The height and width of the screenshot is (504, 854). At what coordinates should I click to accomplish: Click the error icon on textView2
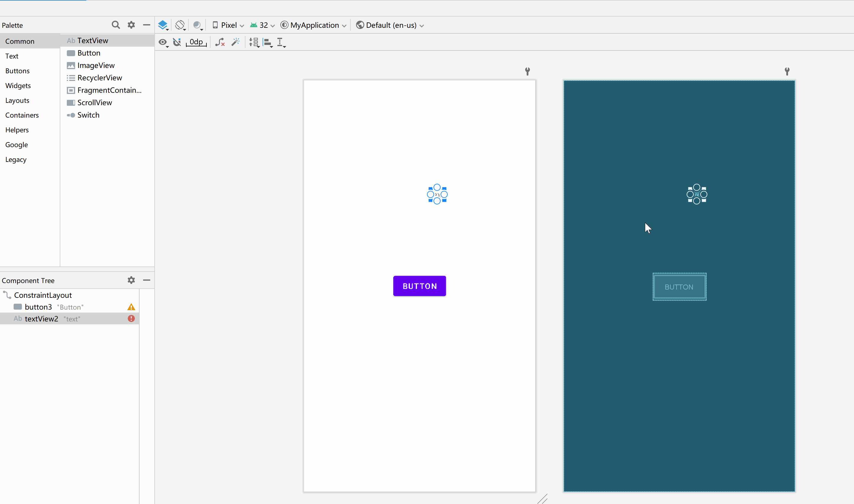coord(131,318)
